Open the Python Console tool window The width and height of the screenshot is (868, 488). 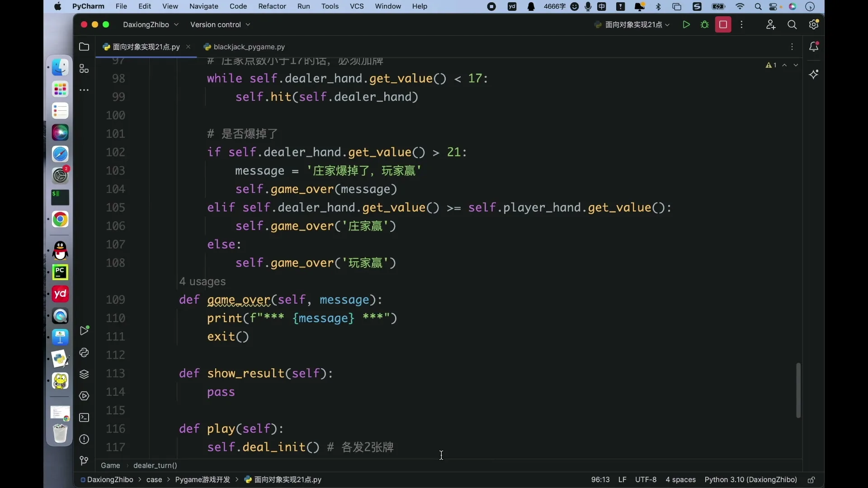coord(84,352)
